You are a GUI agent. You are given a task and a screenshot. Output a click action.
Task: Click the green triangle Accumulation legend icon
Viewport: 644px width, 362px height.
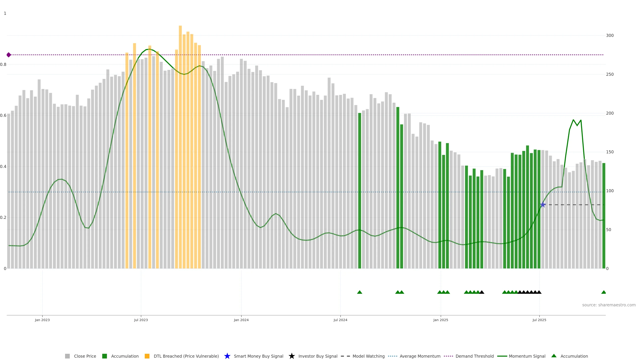554,356
